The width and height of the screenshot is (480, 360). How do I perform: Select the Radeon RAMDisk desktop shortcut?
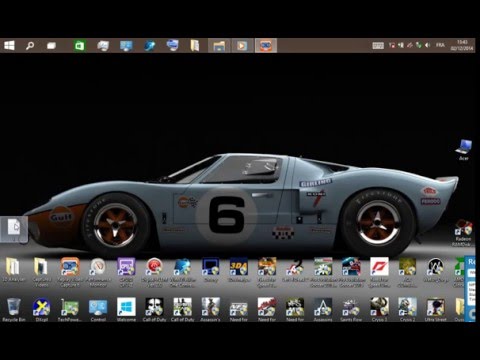(463, 233)
